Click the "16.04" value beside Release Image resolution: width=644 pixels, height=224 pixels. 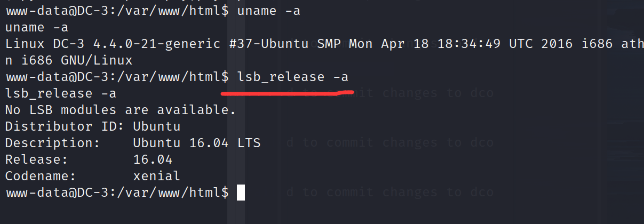[x=153, y=159]
